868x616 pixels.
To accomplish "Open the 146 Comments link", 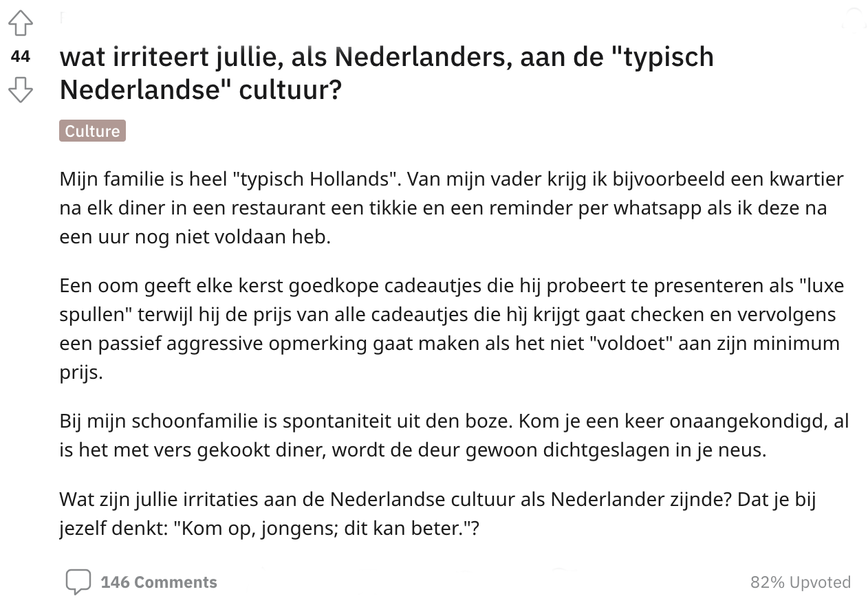I will (x=158, y=582).
